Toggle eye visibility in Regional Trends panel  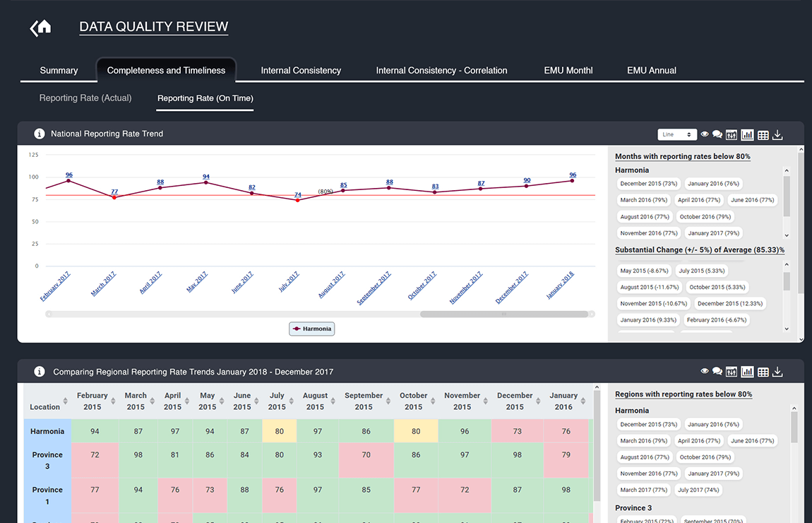click(705, 371)
